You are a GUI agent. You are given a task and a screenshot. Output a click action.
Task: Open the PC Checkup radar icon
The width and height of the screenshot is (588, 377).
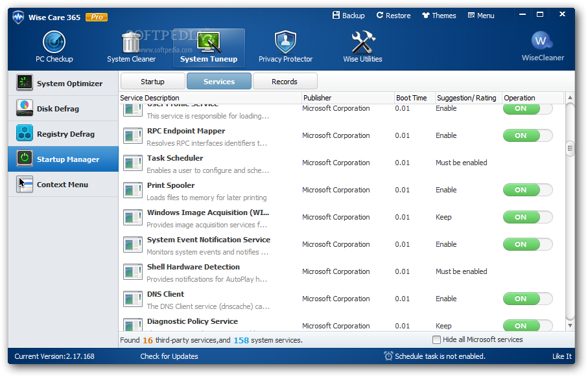54,41
